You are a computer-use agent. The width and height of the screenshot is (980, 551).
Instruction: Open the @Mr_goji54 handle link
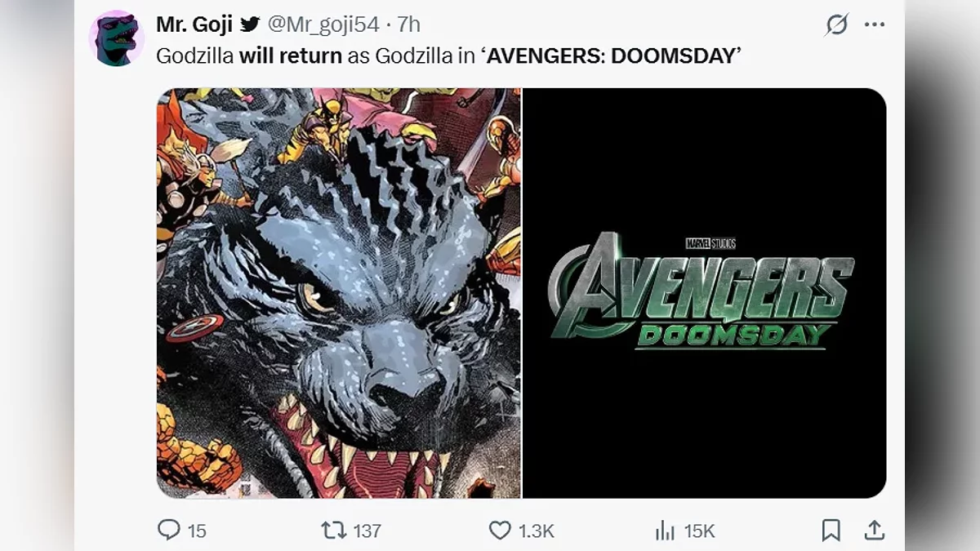tap(323, 24)
